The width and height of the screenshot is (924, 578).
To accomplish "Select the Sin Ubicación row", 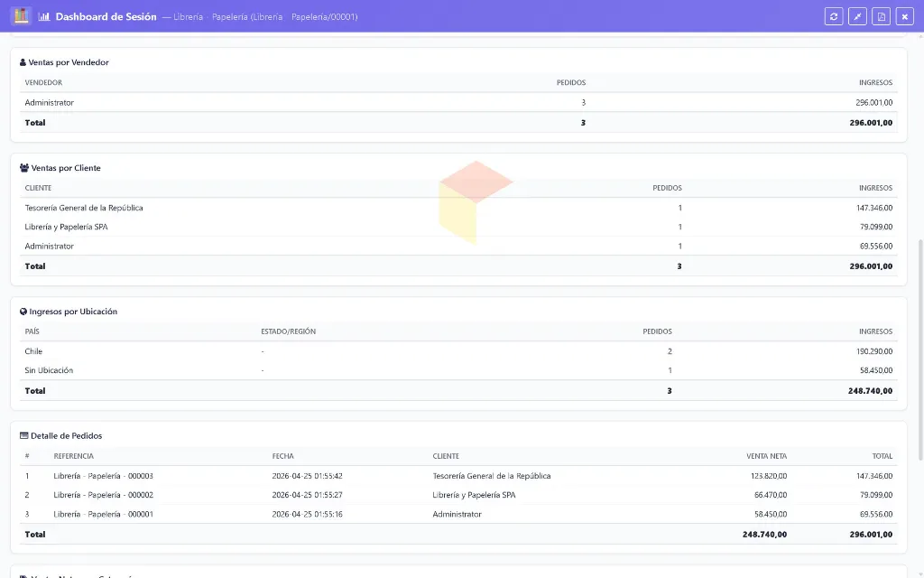I will point(458,370).
